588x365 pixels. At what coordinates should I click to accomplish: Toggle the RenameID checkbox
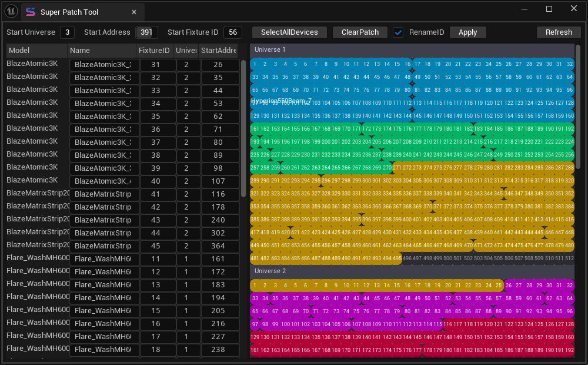point(398,32)
